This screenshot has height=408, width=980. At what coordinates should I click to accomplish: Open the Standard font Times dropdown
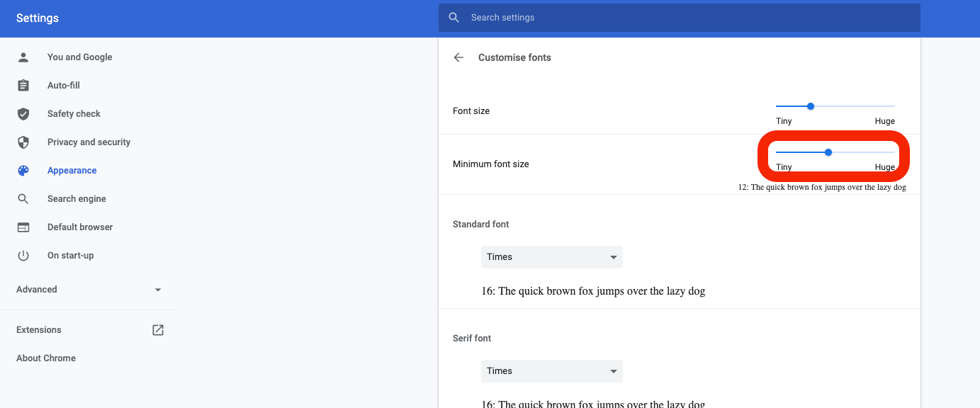[x=551, y=257]
